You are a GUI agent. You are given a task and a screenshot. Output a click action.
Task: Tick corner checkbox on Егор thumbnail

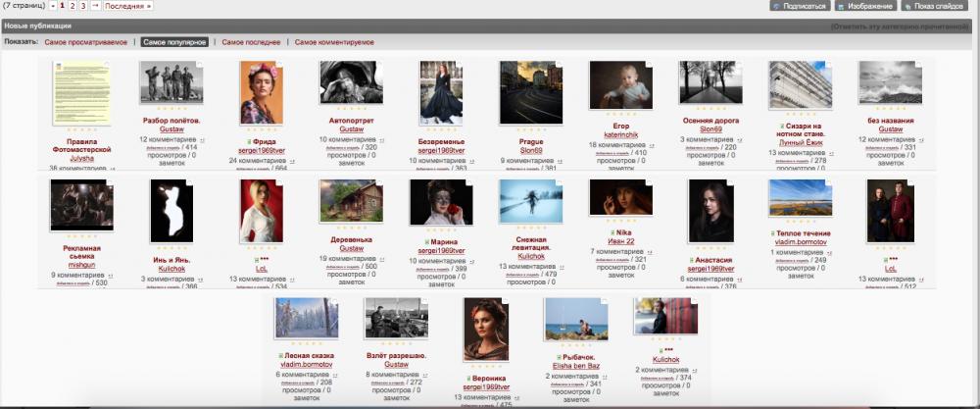650,64
